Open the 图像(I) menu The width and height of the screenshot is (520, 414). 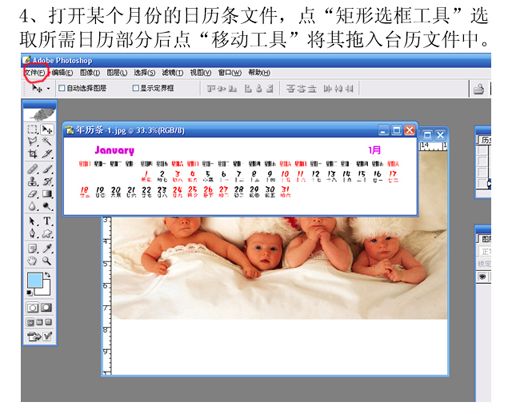tap(90, 72)
